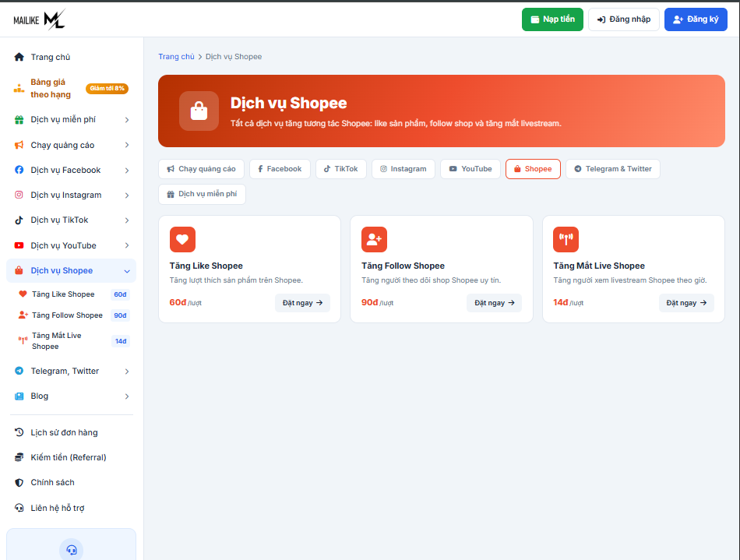Click the shield icon beside Chính sách
The height and width of the screenshot is (560, 740).
click(x=19, y=483)
